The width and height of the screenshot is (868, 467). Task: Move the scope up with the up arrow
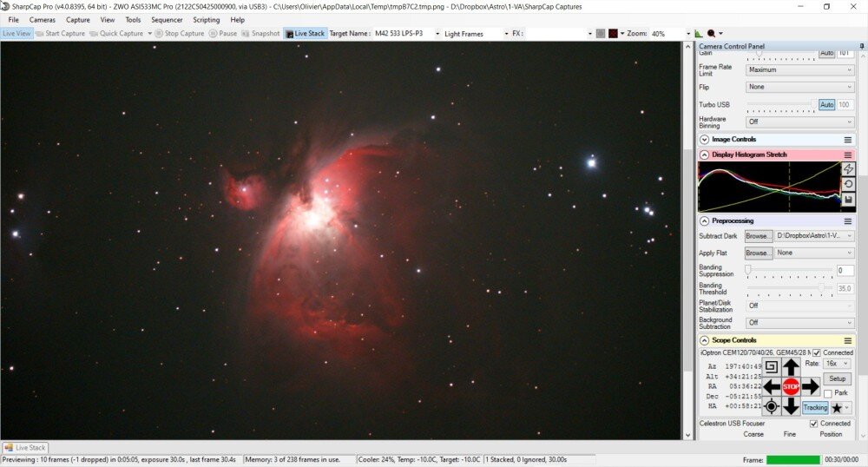coord(791,366)
